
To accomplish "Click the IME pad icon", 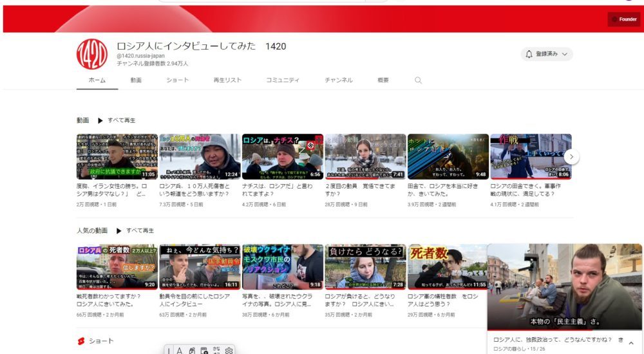I will point(192,350).
